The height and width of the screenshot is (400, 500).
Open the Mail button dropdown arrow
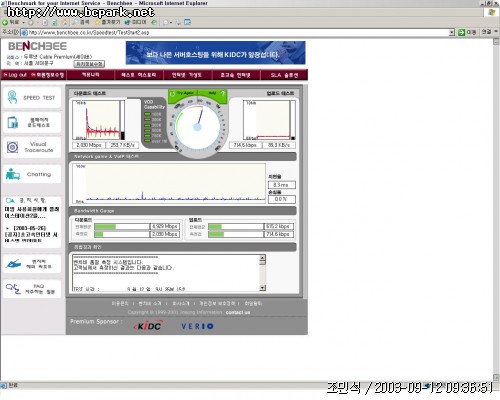click(x=171, y=23)
